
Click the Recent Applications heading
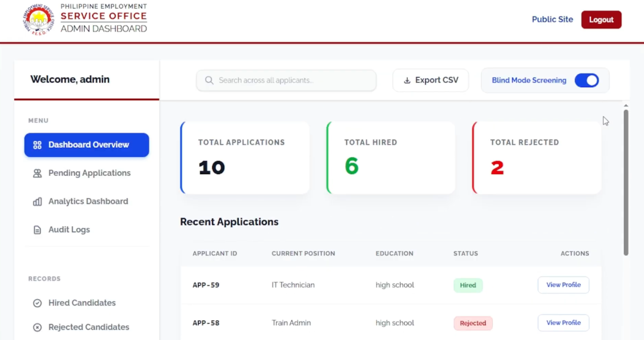(x=229, y=222)
